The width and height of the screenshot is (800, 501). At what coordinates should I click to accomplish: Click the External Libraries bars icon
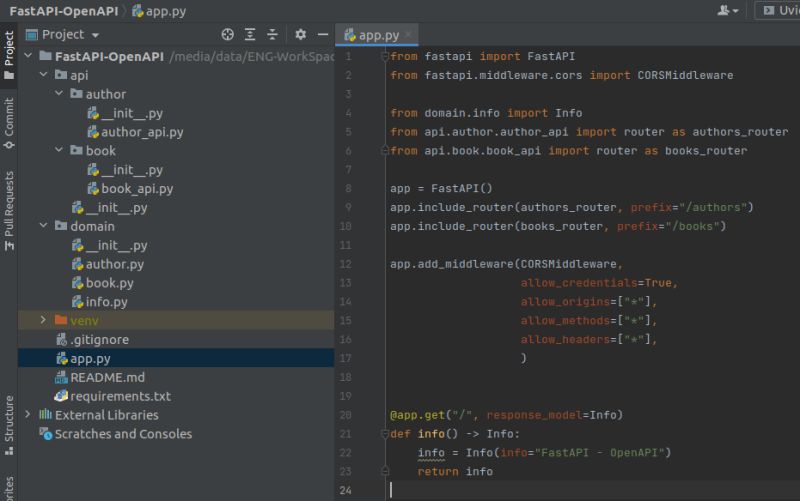45,414
